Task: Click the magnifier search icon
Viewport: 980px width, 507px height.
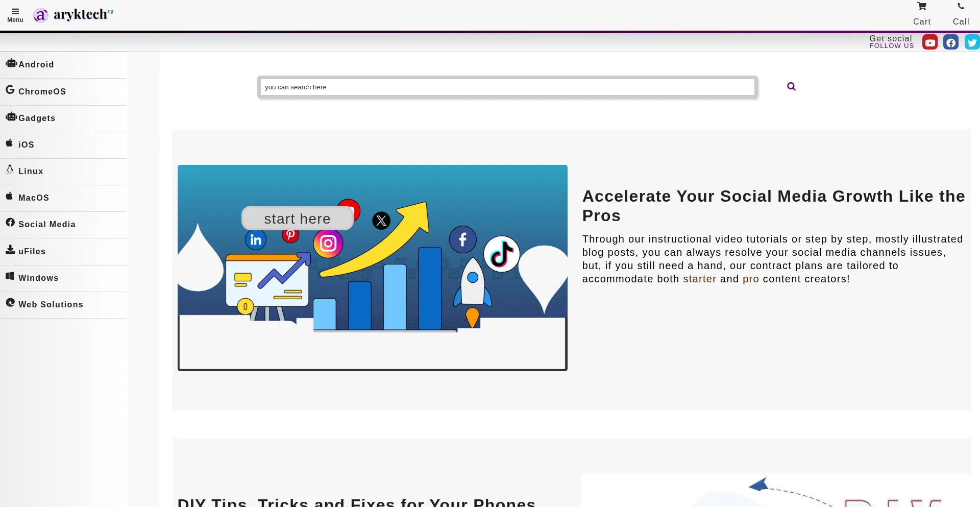Action: coord(791,86)
